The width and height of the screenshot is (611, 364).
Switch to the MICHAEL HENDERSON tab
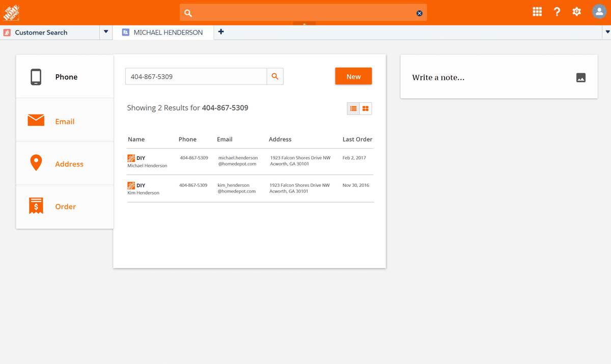click(168, 33)
